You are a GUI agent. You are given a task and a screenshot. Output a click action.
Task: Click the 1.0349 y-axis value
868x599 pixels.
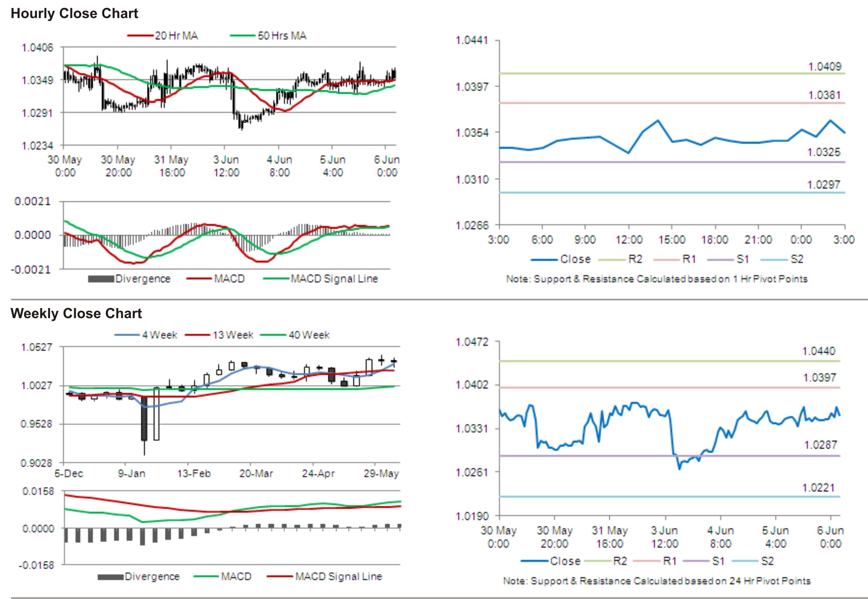(x=38, y=81)
